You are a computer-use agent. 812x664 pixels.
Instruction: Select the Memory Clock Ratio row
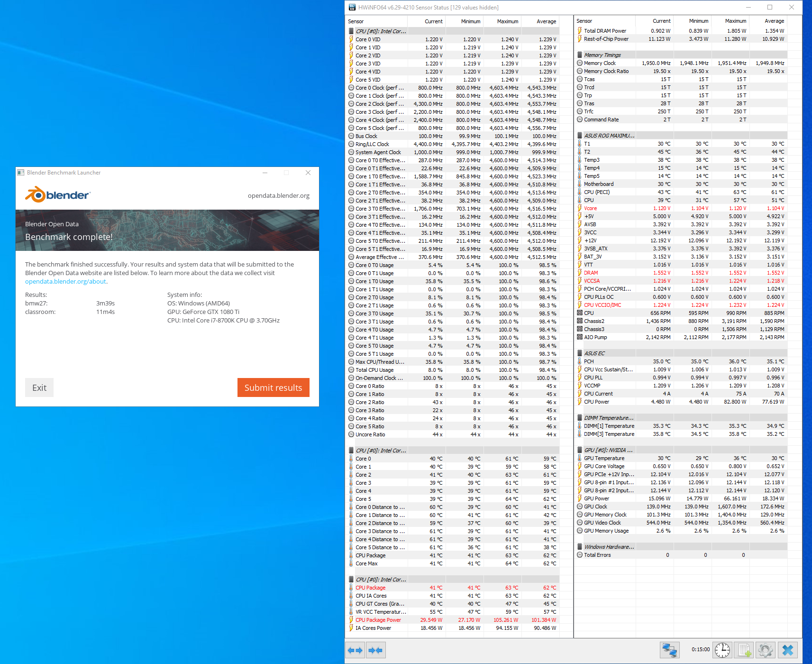tap(682, 71)
